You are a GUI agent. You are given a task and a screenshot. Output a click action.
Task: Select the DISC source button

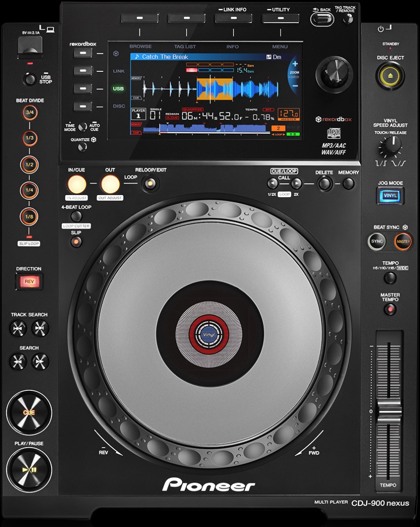(83, 106)
